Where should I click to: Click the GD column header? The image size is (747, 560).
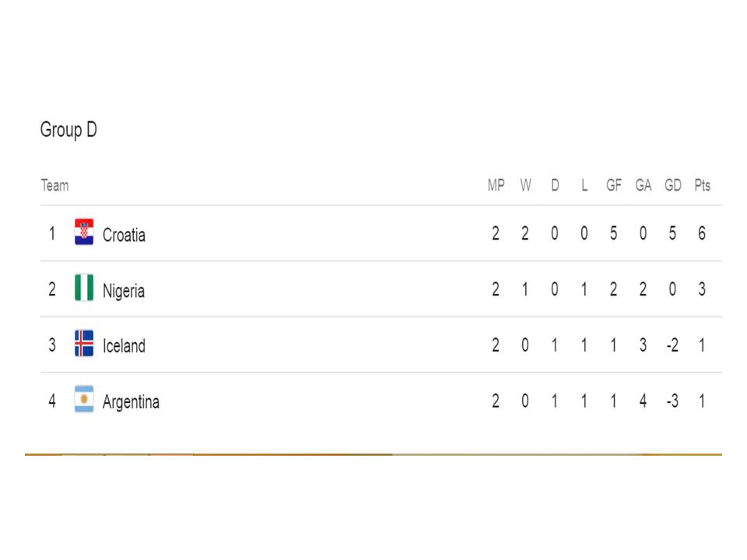(672, 185)
